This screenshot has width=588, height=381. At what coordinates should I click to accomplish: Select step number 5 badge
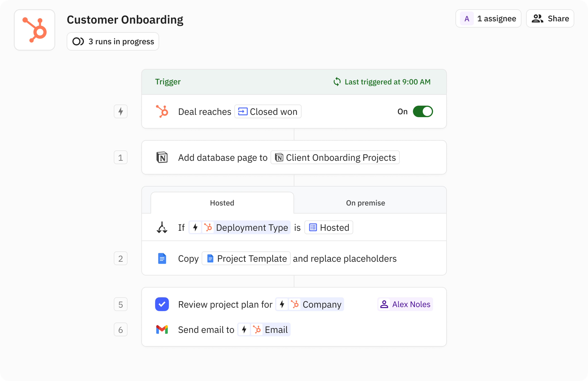[121, 304]
